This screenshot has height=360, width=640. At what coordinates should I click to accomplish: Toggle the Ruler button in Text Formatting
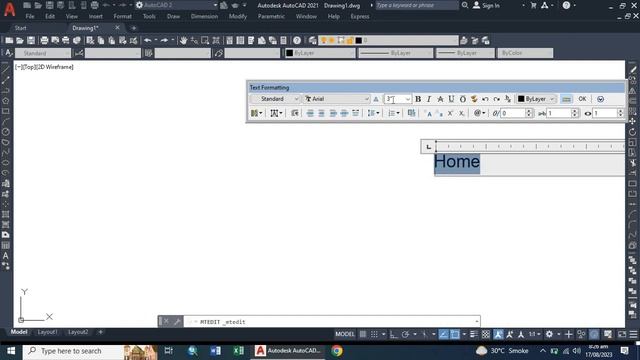[566, 99]
